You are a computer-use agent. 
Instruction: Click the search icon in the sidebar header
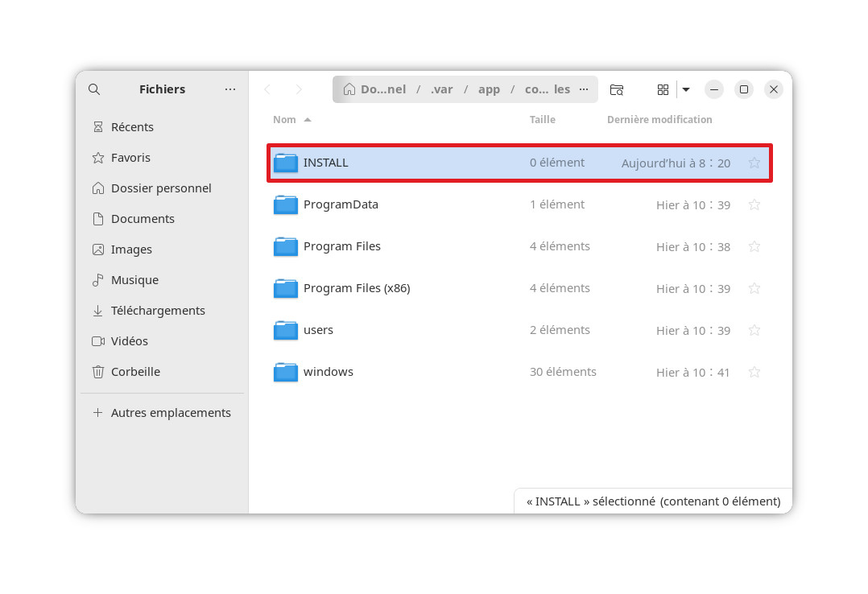(x=94, y=89)
